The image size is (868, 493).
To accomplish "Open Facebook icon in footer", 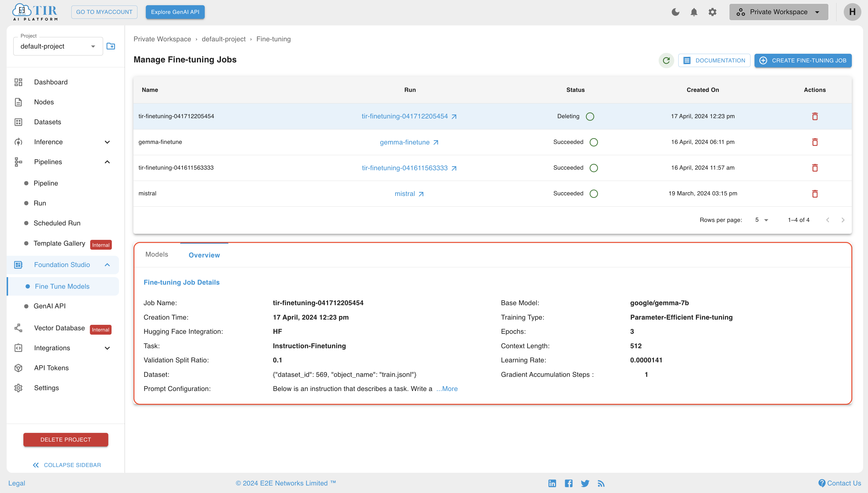I will (x=569, y=483).
